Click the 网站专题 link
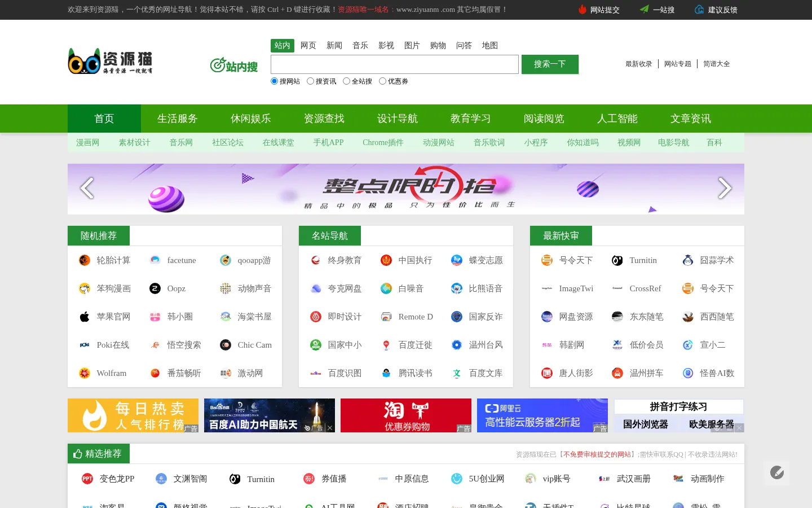812x508 pixels. pyautogui.click(x=678, y=64)
